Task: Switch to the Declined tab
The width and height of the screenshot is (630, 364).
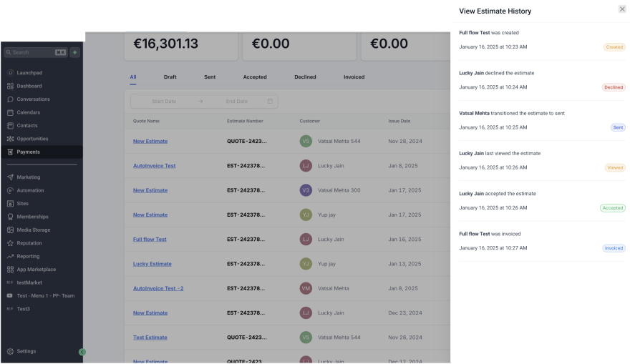Action: click(305, 77)
